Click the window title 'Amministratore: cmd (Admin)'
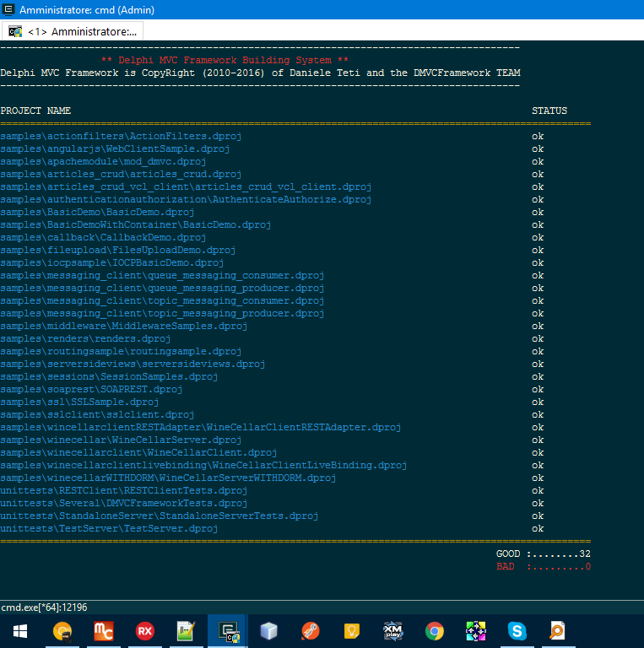This screenshot has width=644, height=648. coord(87,9)
